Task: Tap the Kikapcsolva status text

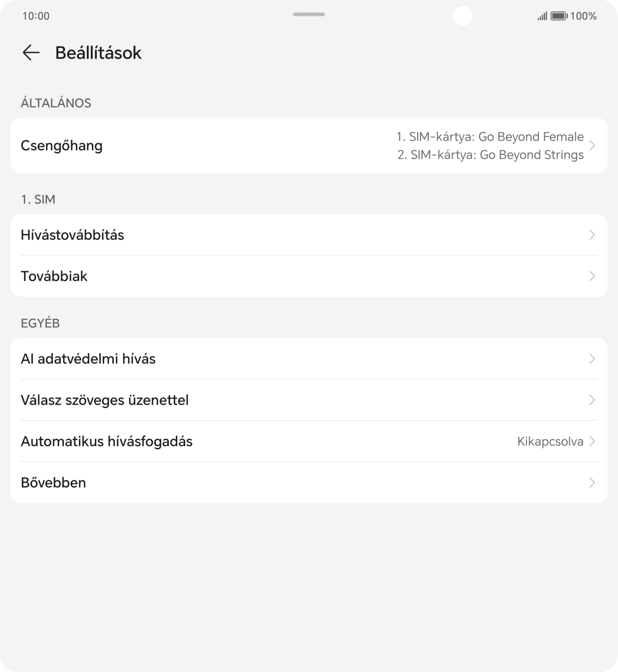Action: pos(550,442)
